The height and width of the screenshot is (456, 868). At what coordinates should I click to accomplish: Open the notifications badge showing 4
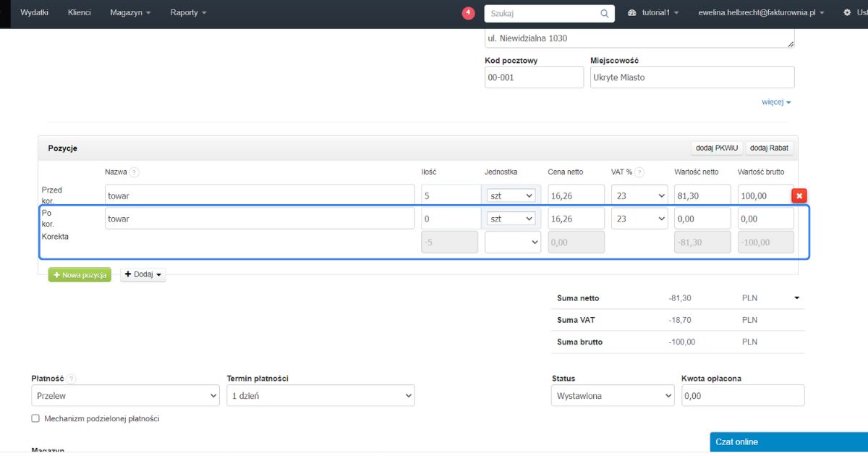click(469, 13)
